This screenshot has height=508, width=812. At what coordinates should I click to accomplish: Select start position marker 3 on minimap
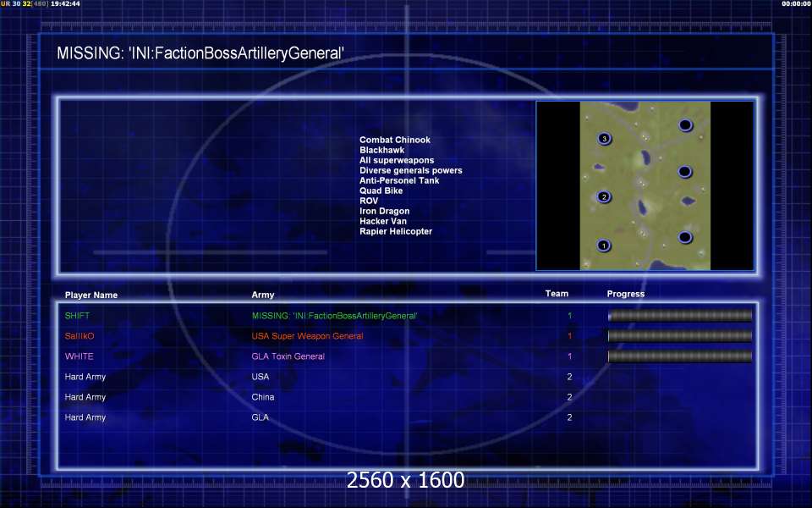point(604,138)
